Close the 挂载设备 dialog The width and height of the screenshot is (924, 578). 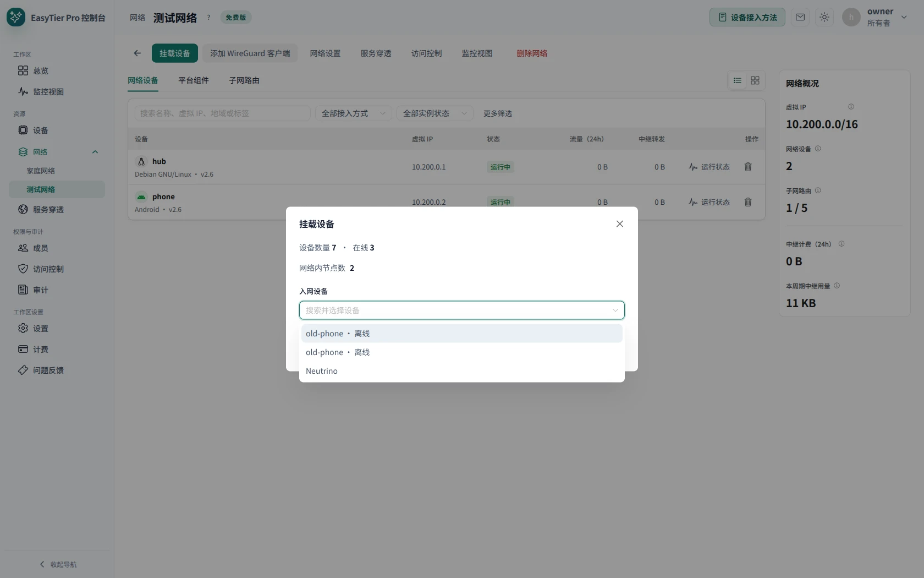click(x=620, y=224)
